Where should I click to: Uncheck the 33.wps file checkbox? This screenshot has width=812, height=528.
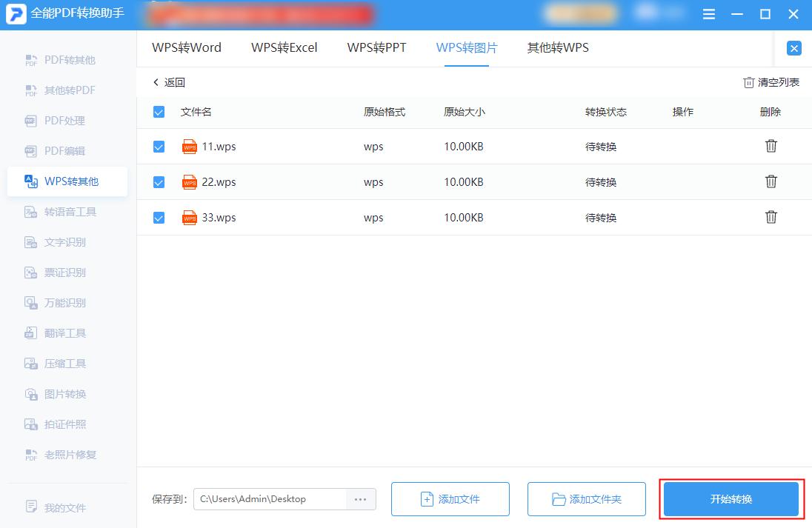click(158, 217)
